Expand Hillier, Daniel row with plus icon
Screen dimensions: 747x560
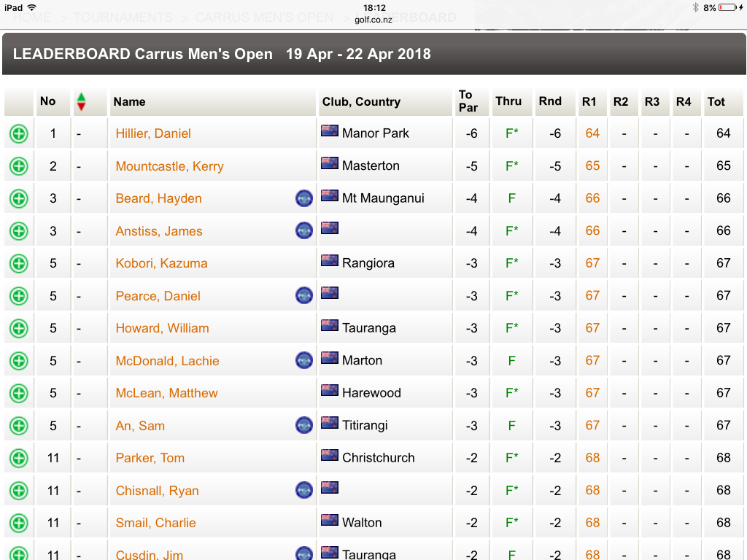coord(19,134)
